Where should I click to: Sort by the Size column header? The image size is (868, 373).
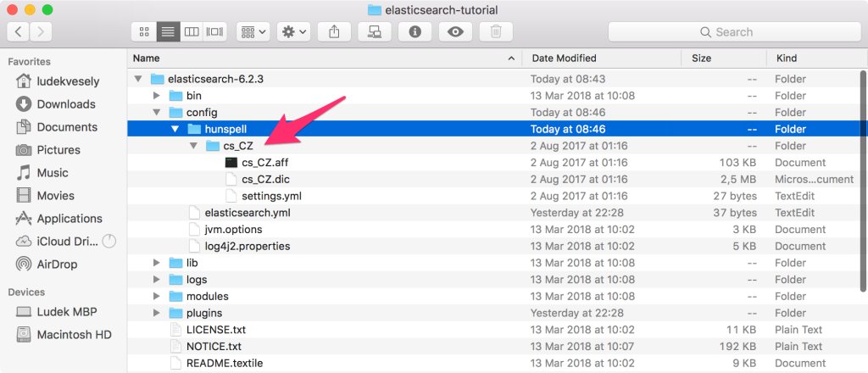tap(724, 58)
